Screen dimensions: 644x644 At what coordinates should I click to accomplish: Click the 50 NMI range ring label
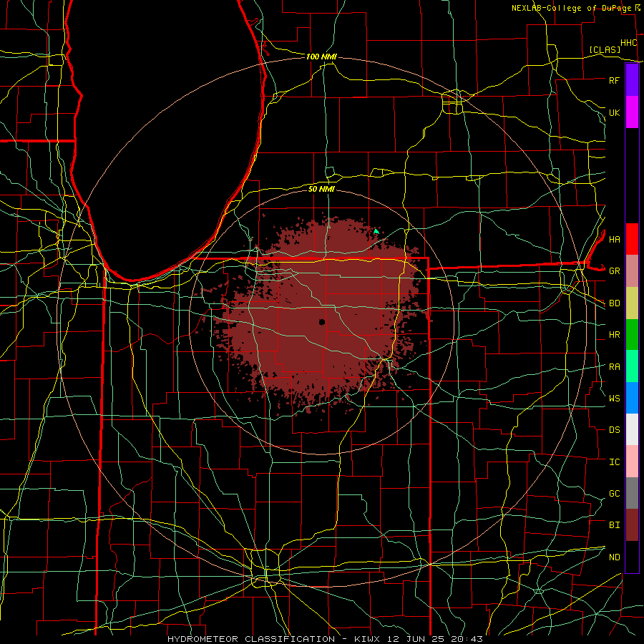[x=321, y=189]
